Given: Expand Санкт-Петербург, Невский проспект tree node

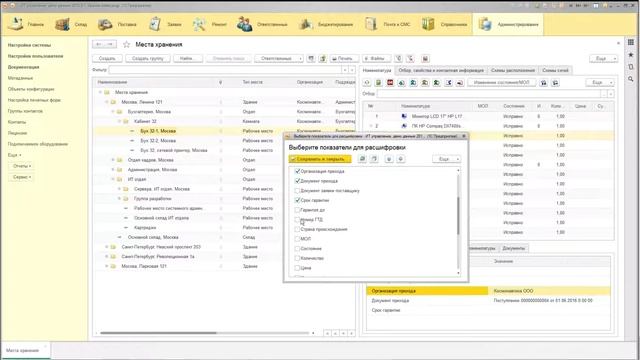Looking at the screenshot, I should point(107,247).
